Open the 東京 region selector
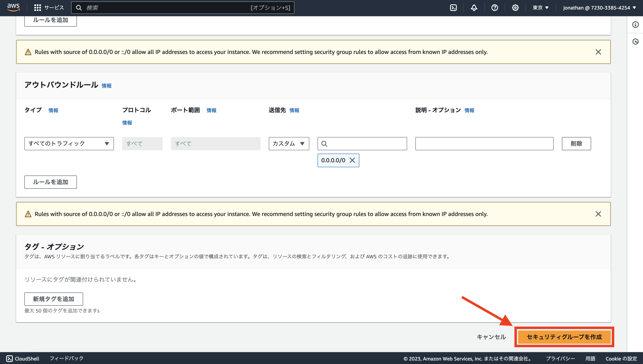 tap(540, 7)
